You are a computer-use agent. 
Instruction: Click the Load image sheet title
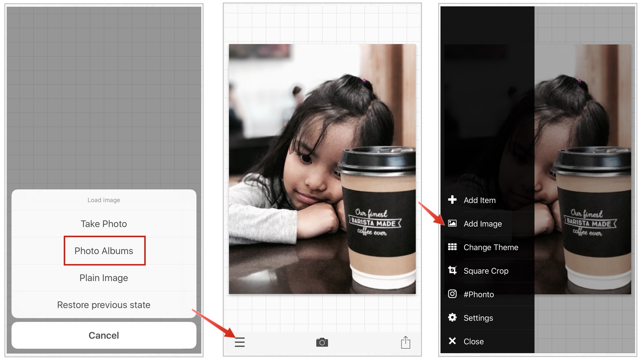click(x=104, y=200)
